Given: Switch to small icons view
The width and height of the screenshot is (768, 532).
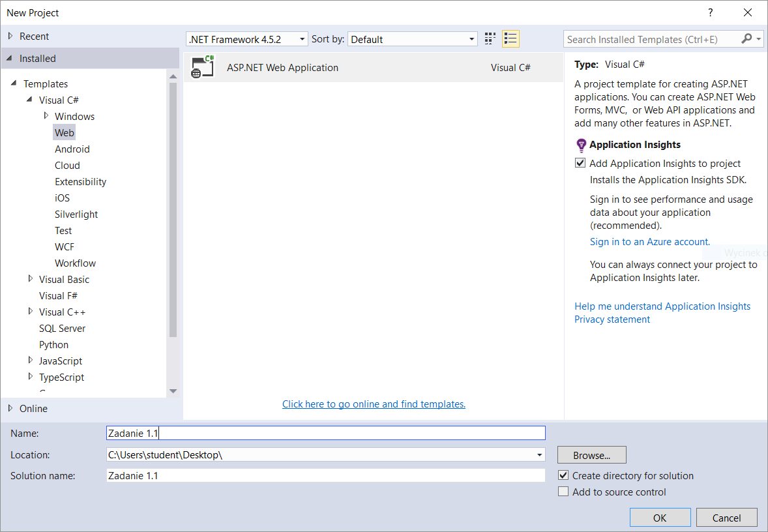Looking at the screenshot, I should point(490,38).
